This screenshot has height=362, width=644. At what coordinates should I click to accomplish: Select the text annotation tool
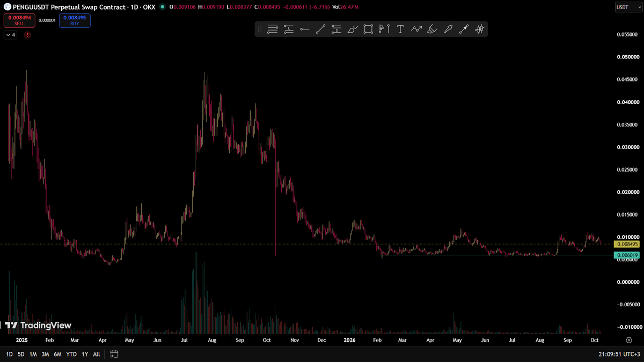(x=400, y=29)
